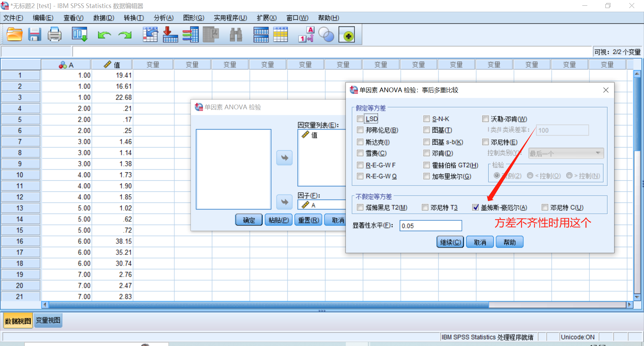Click the Open data document folder icon

14,35
